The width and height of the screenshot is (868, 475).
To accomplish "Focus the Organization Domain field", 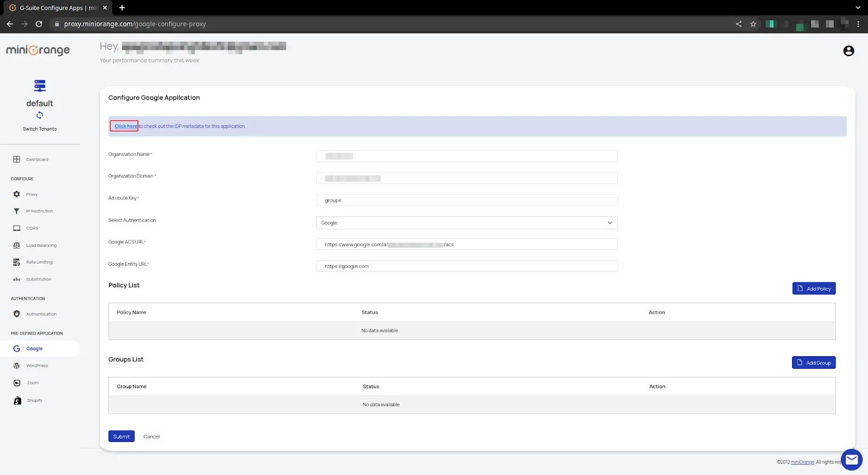I will [467, 178].
